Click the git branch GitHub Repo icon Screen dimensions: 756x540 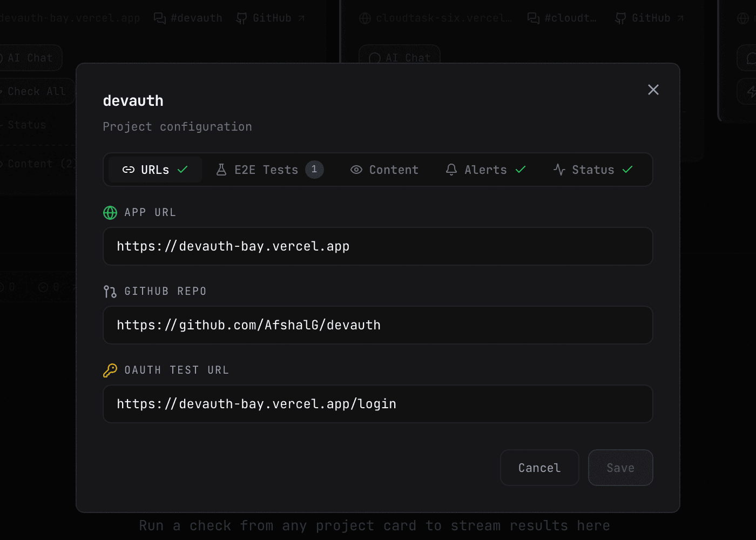(x=110, y=292)
